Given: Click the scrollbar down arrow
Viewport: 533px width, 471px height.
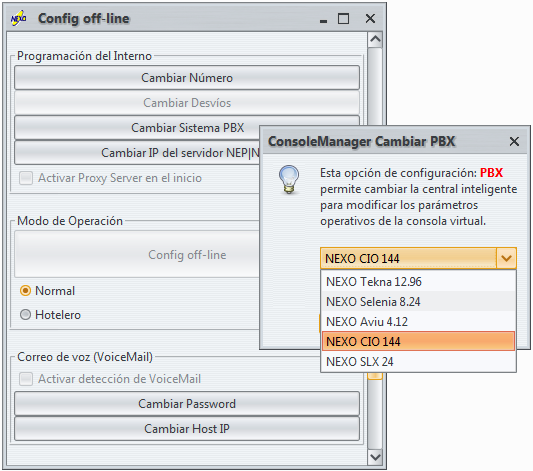Looking at the screenshot, I should 375,457.
